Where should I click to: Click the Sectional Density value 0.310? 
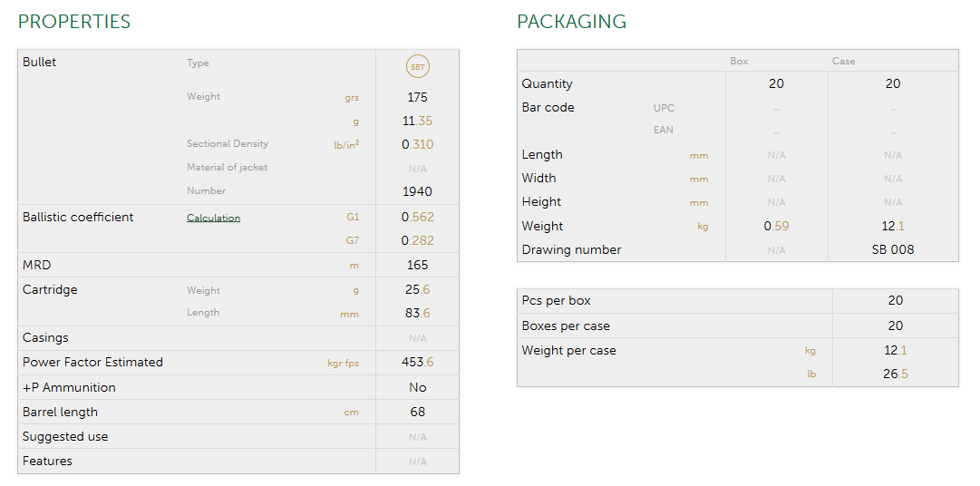[417, 144]
